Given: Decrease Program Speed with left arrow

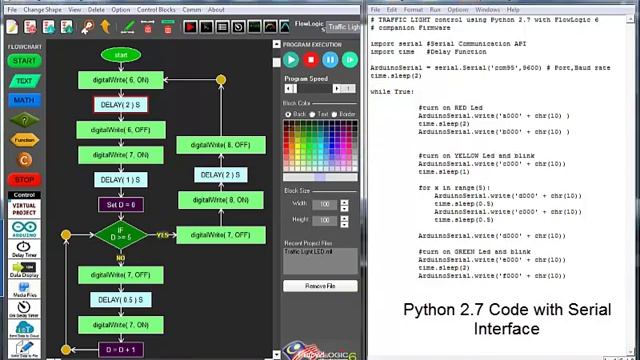Looking at the screenshot, I should tap(289, 89).
